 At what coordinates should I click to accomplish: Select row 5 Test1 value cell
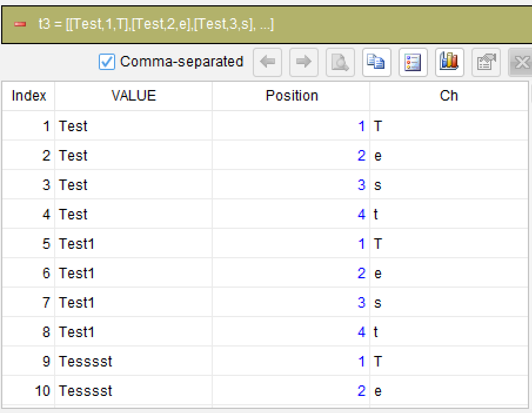133,244
